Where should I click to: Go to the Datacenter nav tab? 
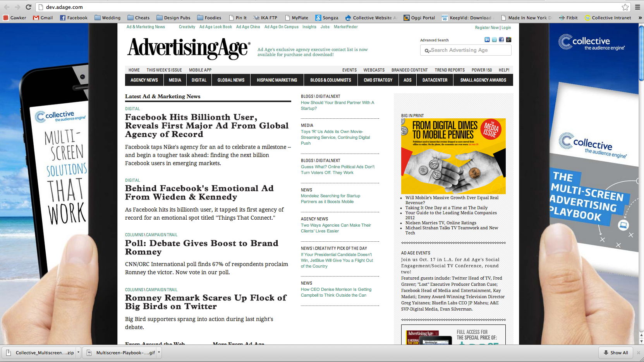(x=434, y=80)
